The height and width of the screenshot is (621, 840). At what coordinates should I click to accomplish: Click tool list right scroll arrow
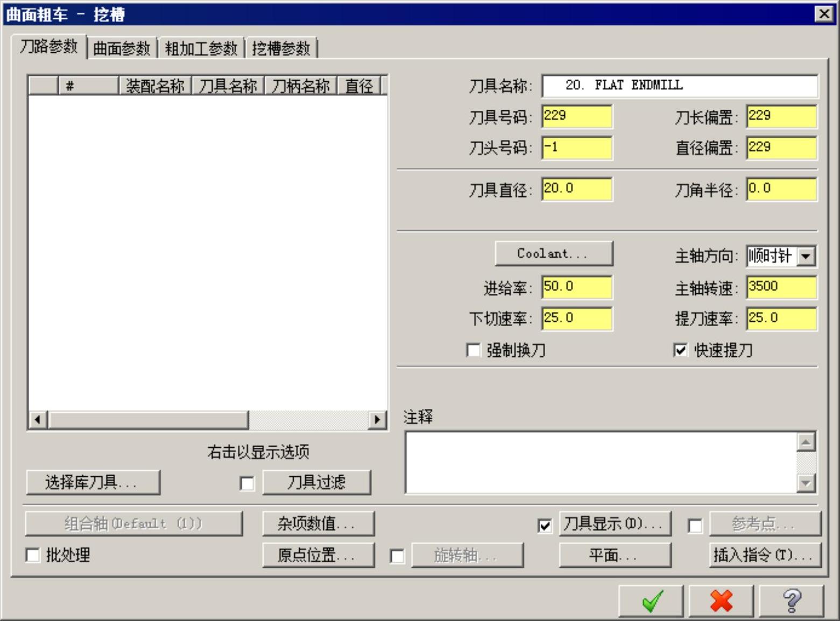pyautogui.click(x=377, y=419)
